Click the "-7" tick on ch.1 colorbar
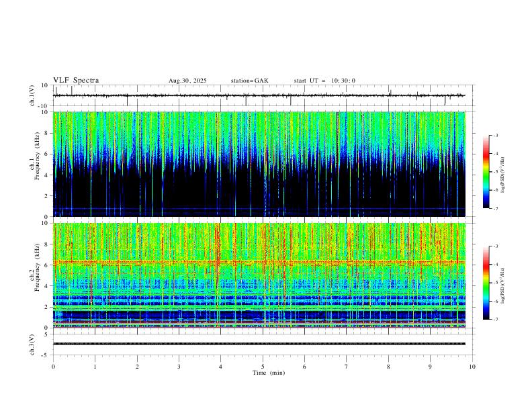Image resolution: width=532 pixels, height=411 pixels. click(496, 208)
